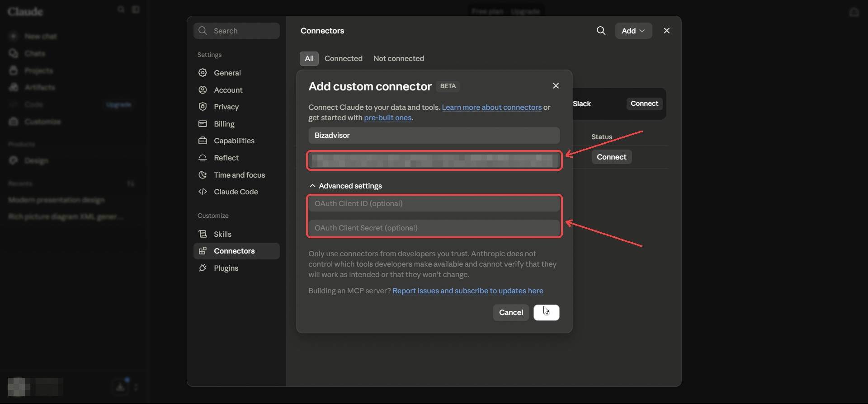Click the ghost icon at top right
This screenshot has height=404, width=868.
coord(854,12)
